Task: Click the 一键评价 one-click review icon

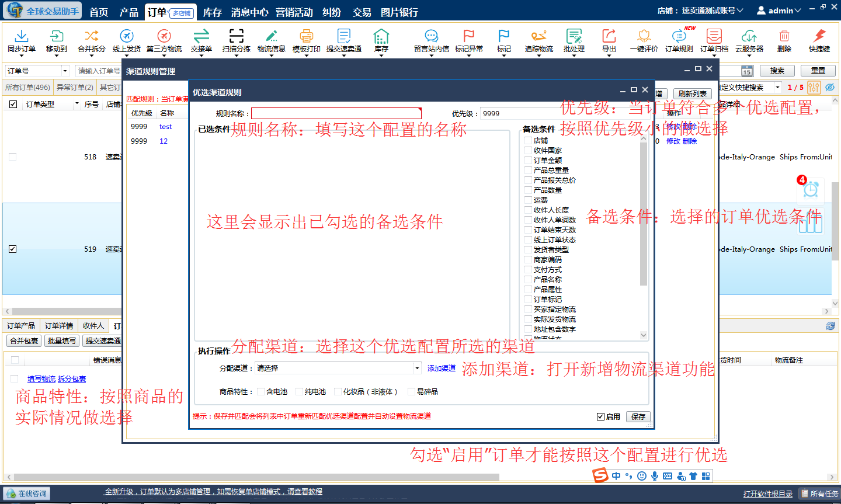Action: click(x=644, y=36)
